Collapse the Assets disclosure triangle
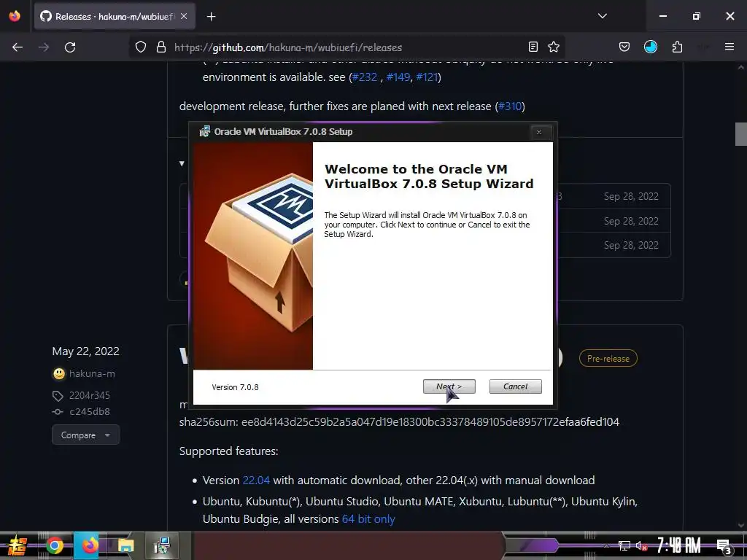The image size is (747, 560). click(182, 164)
